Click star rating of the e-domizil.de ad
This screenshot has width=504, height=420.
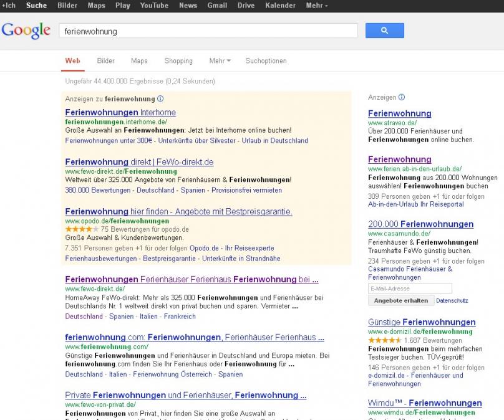click(x=384, y=340)
